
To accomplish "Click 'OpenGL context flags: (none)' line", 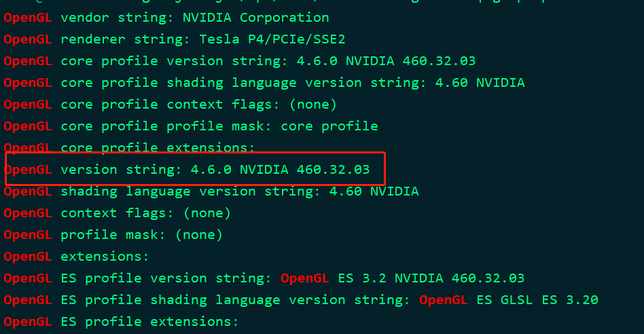I will click(118, 213).
